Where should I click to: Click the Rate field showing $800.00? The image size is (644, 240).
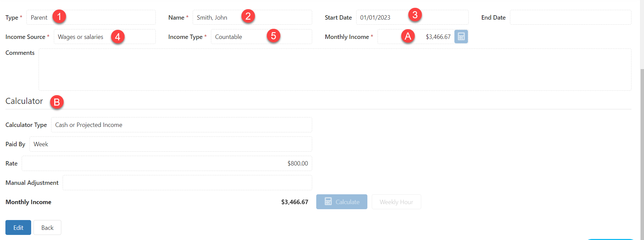[x=167, y=163]
